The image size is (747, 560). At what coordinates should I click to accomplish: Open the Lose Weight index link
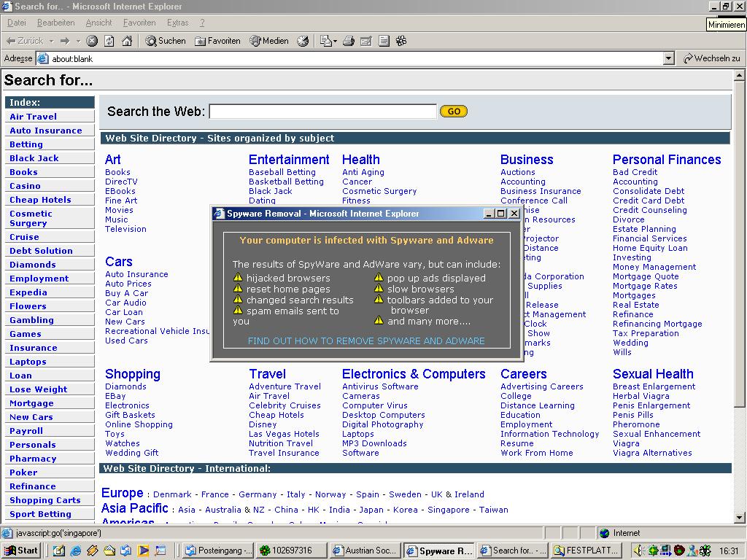[x=38, y=389]
